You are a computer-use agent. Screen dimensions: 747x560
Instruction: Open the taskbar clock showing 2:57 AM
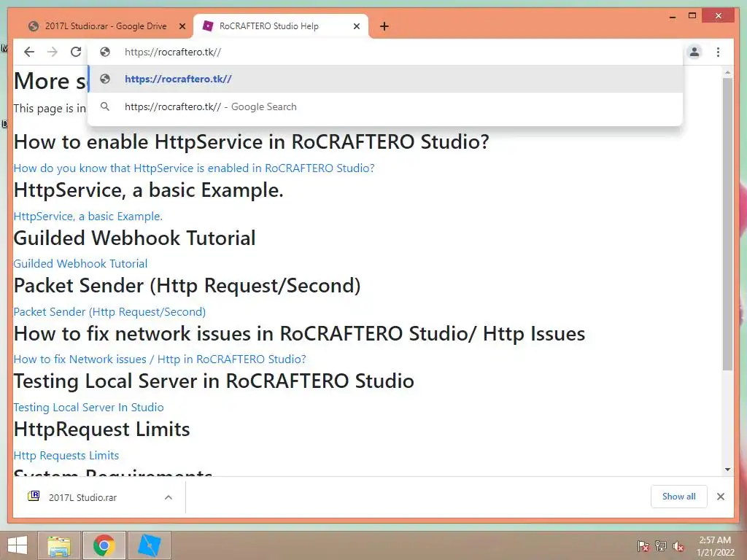coord(715,546)
